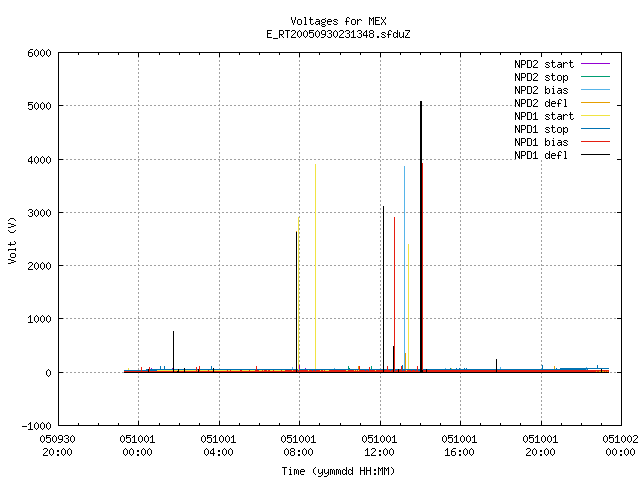Click the x-axis tick 050930 20:00
The image size is (640, 480).
click(x=58, y=446)
